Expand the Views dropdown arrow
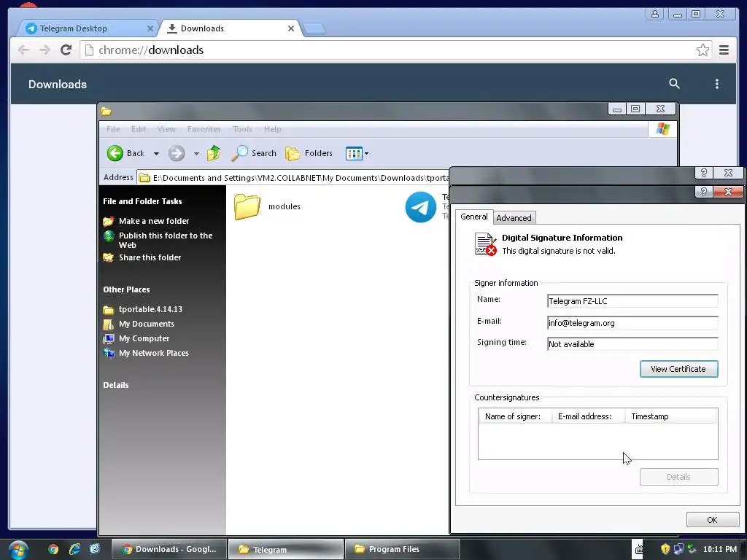This screenshot has height=560, width=747. tap(366, 154)
